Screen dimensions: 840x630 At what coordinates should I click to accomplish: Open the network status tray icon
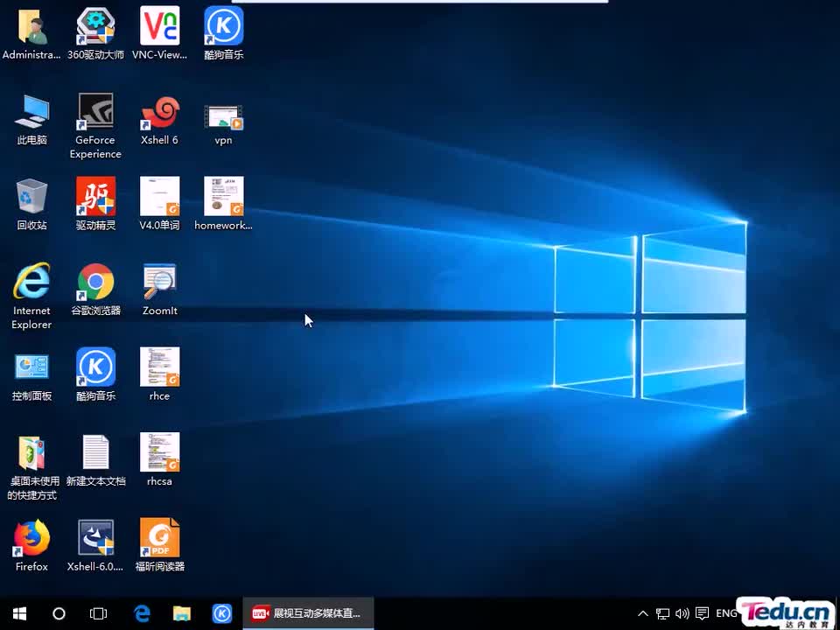pos(662,613)
